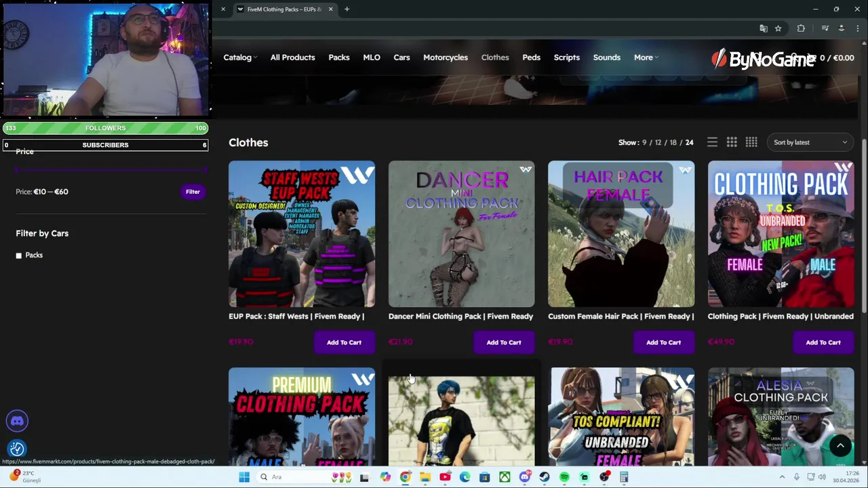Go to All Products in navigation

coord(292,58)
